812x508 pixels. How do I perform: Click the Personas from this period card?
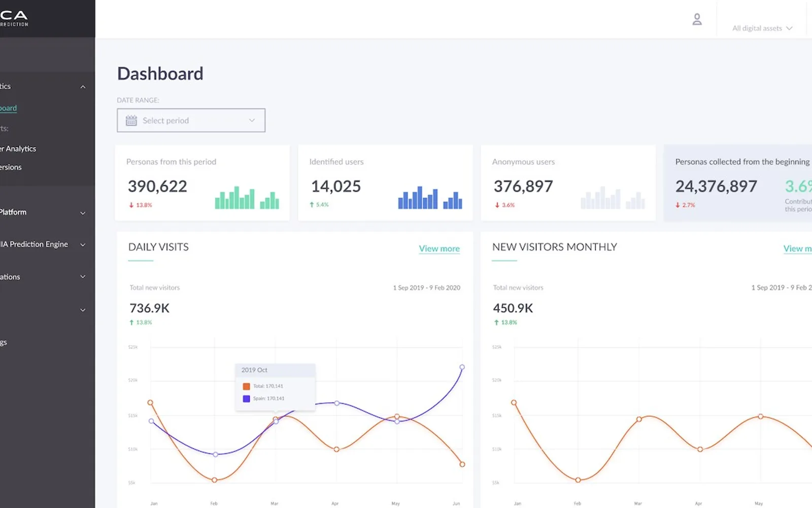[x=202, y=183]
